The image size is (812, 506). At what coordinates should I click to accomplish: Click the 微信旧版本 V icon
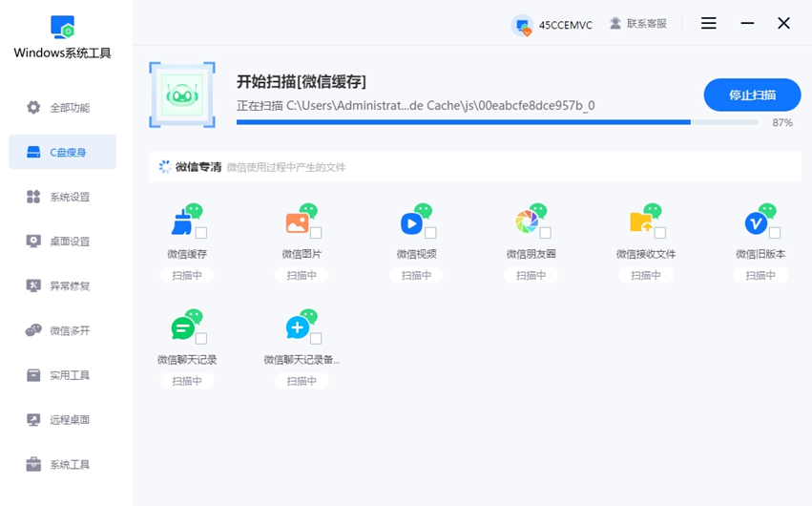[760, 219]
